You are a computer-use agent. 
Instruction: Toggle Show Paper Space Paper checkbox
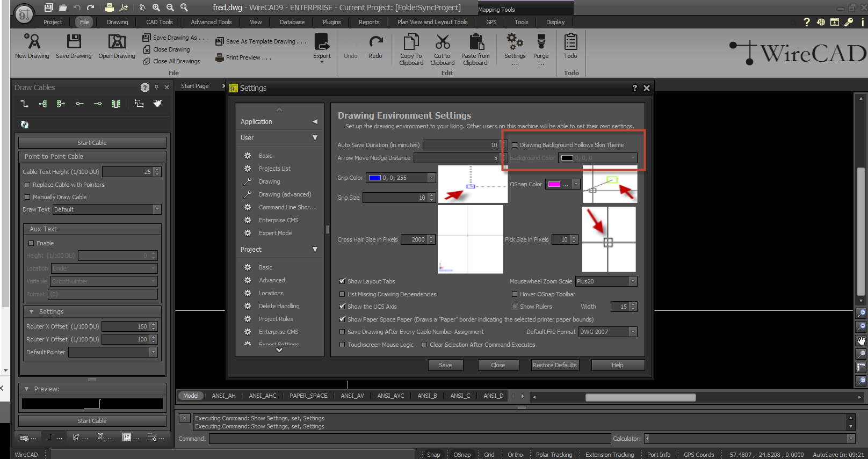tap(342, 319)
